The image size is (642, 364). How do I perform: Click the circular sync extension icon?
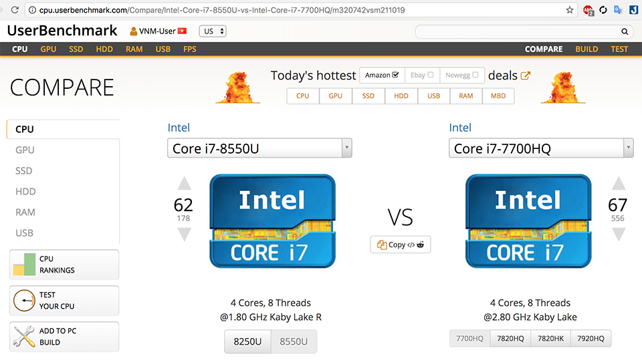pos(603,10)
